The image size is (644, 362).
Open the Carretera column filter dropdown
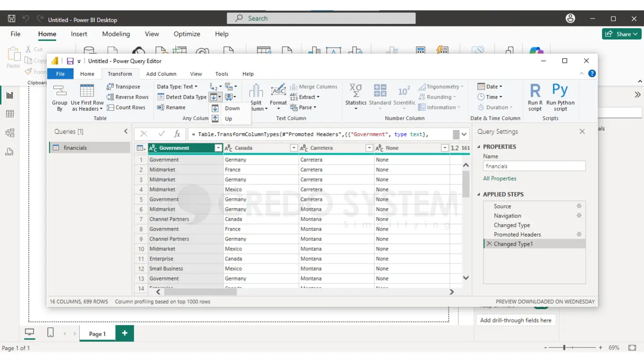tap(369, 148)
